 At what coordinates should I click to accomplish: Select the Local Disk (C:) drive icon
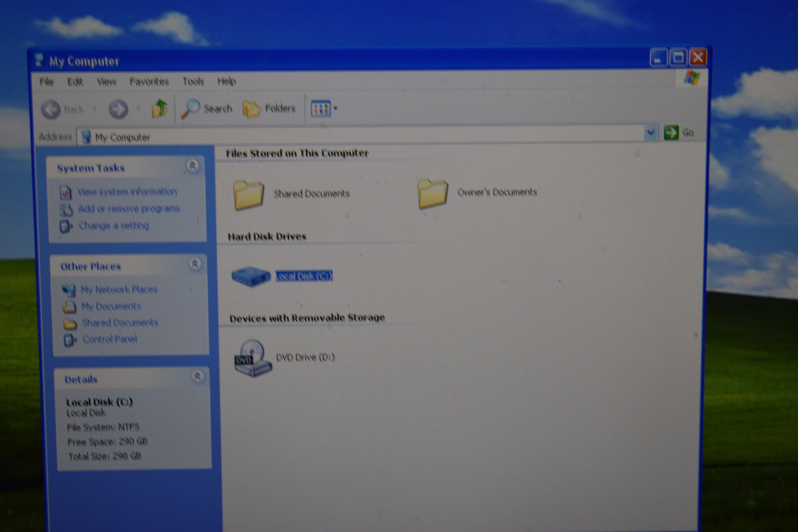251,276
